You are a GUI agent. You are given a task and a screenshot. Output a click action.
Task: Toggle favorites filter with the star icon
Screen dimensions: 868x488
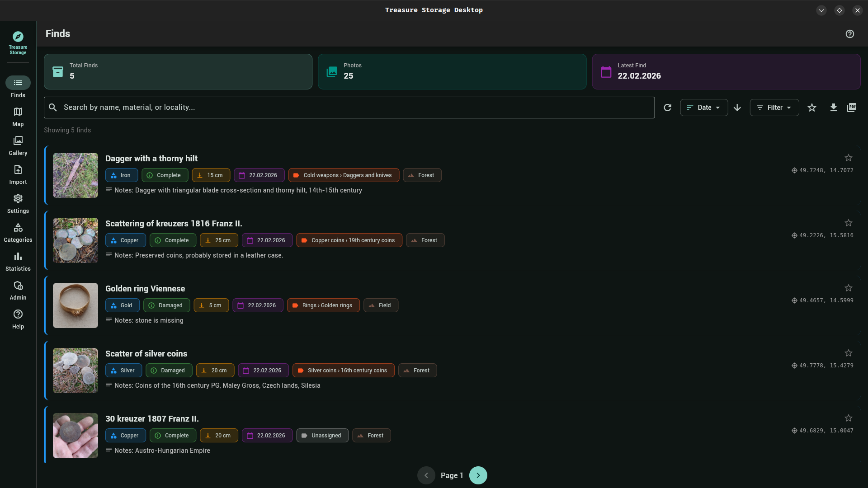(x=812, y=107)
